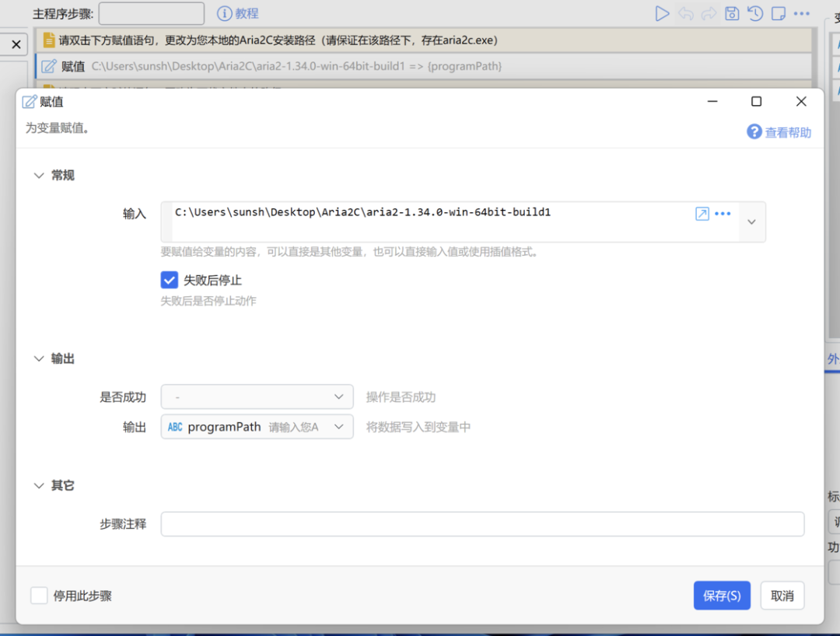The image size is (840, 636).
Task: Minimize the 赋值 dialog
Action: click(x=712, y=101)
